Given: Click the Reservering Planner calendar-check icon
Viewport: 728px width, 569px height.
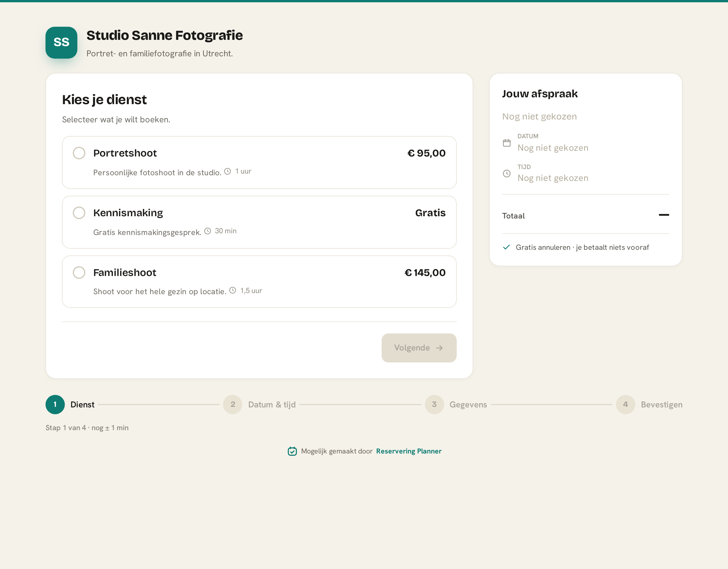Looking at the screenshot, I should point(292,451).
